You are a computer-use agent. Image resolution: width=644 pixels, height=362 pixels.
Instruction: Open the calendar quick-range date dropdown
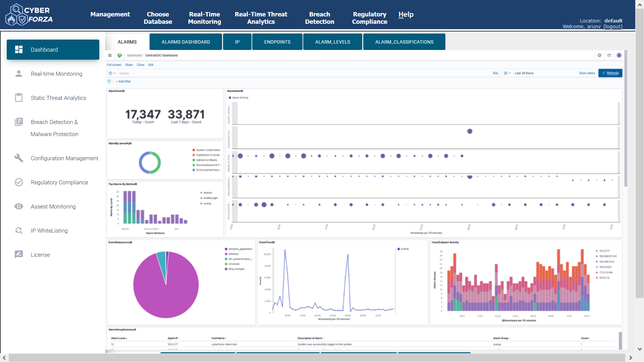[507, 73]
